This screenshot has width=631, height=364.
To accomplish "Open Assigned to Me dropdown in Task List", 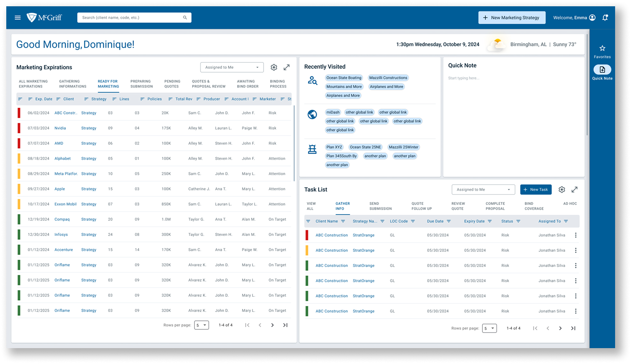I will 483,189.
